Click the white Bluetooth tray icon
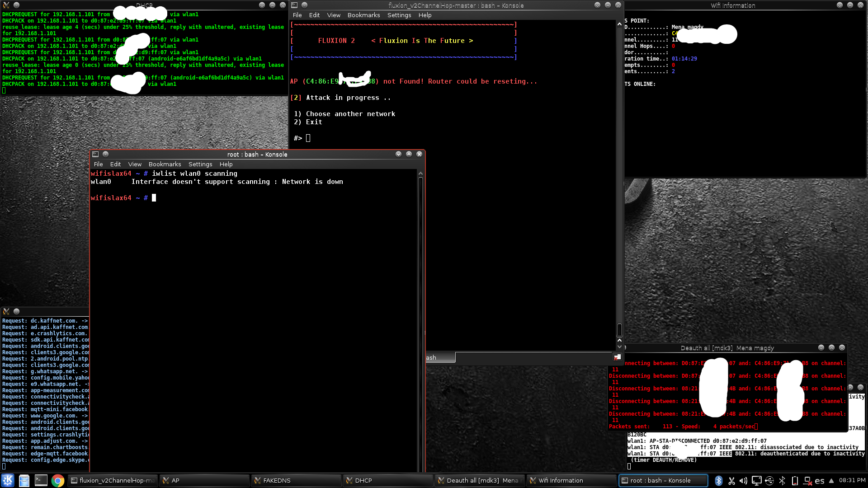 (782, 481)
